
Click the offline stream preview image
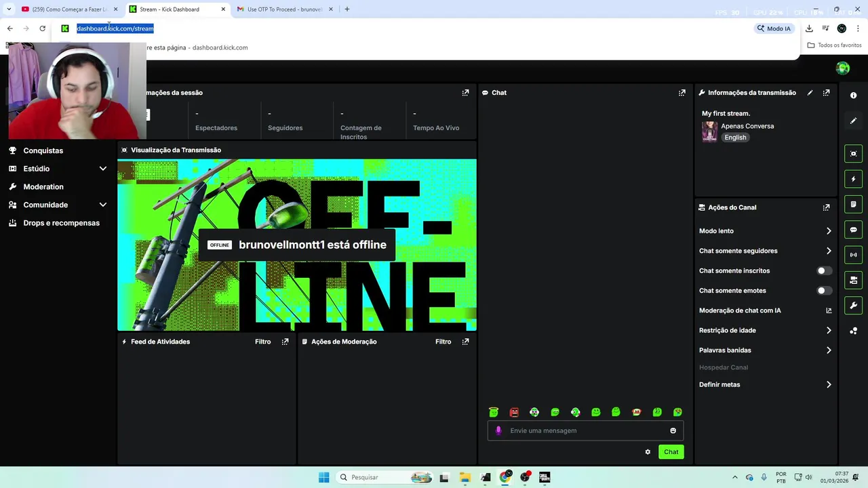[297, 245]
